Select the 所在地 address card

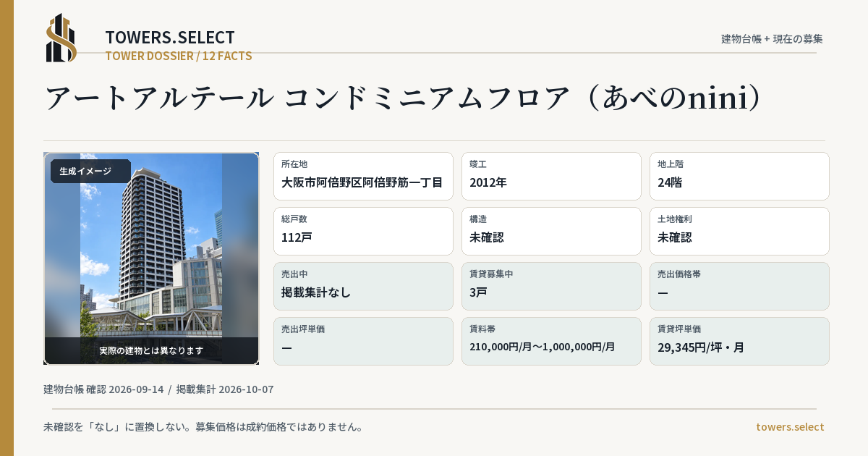[x=363, y=176]
